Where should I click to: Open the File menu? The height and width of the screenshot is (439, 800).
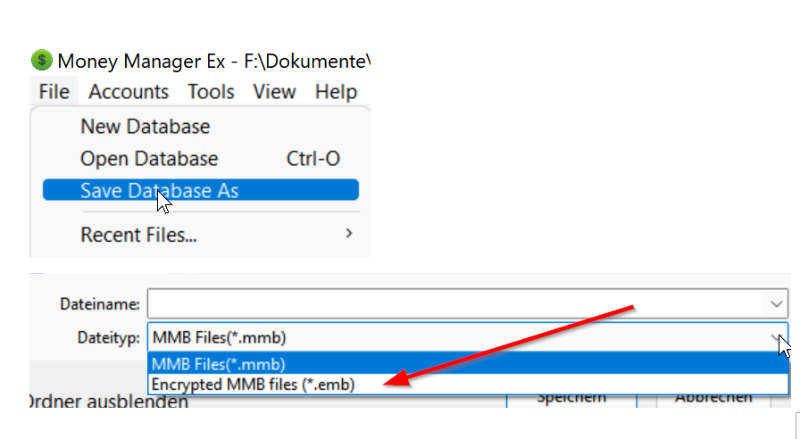click(x=54, y=92)
